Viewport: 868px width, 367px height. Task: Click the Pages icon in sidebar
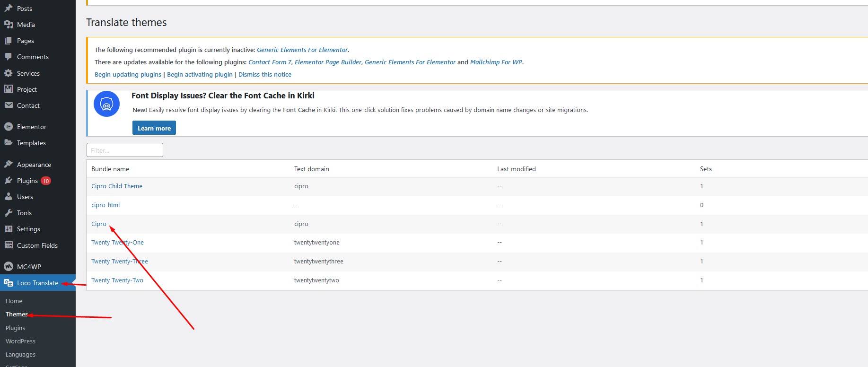[9, 41]
